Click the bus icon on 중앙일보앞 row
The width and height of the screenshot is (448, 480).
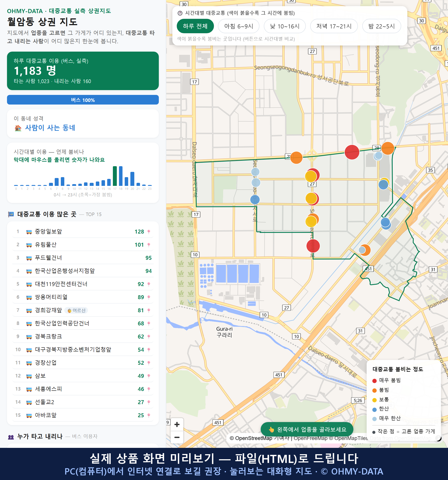(x=29, y=232)
